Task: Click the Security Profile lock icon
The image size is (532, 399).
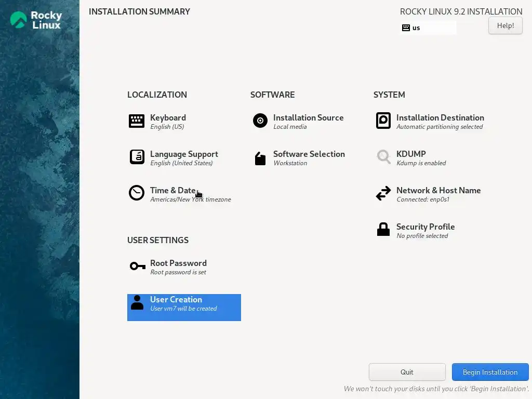Action: pos(383,229)
